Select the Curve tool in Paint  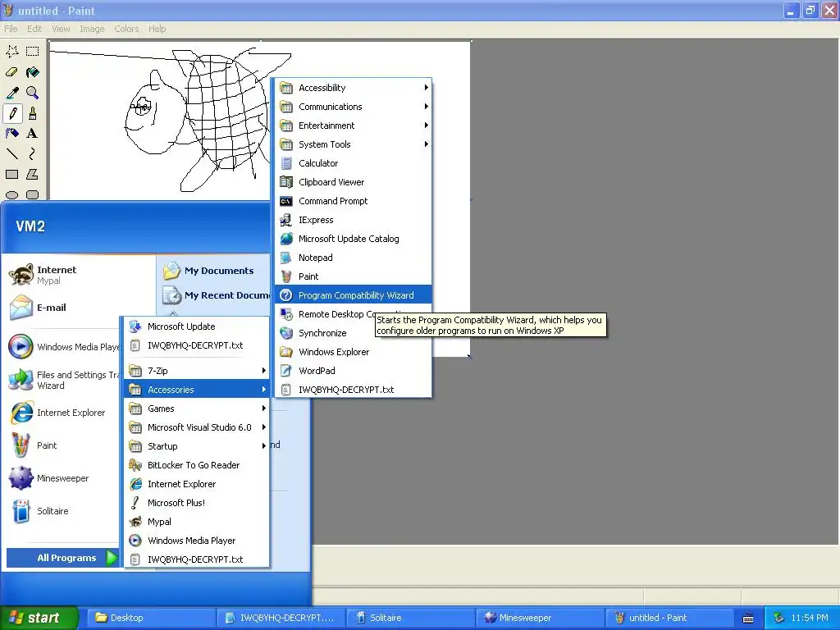point(33,154)
